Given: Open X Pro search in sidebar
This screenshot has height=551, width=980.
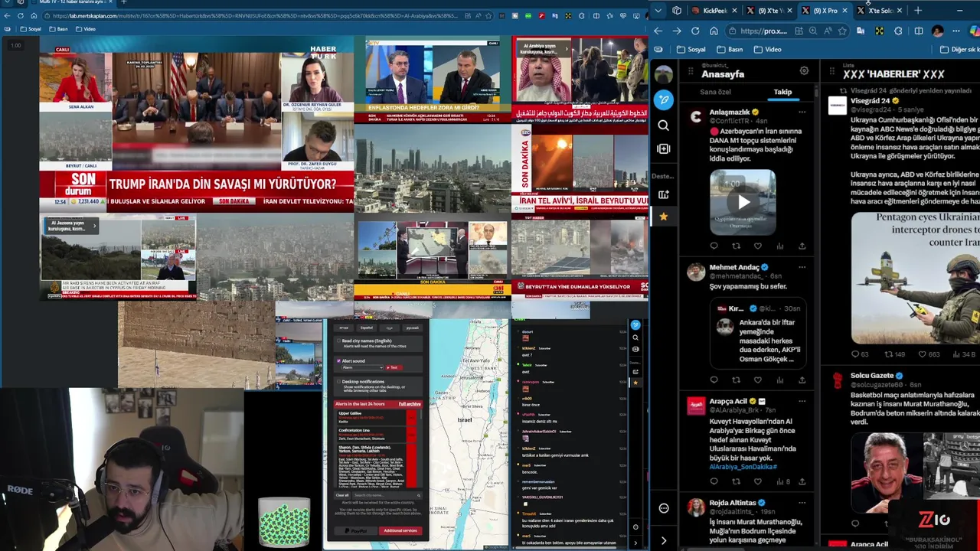Looking at the screenshot, I should pos(663,125).
